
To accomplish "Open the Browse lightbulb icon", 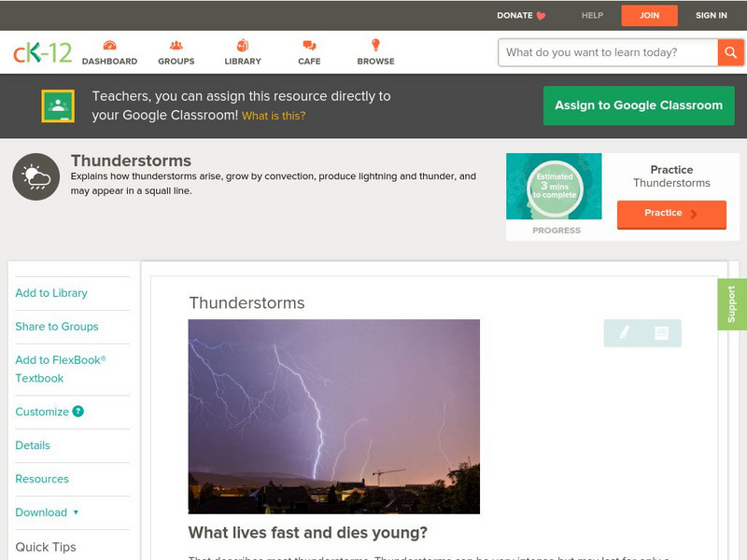I will (375, 45).
